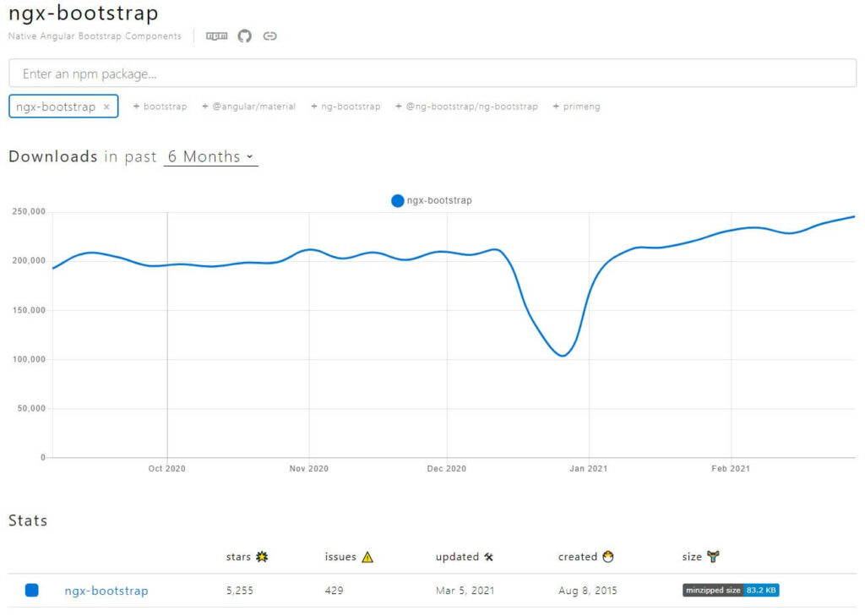Click the issues warning triangle icon
This screenshot has height=616, width=865.
pyautogui.click(x=367, y=557)
